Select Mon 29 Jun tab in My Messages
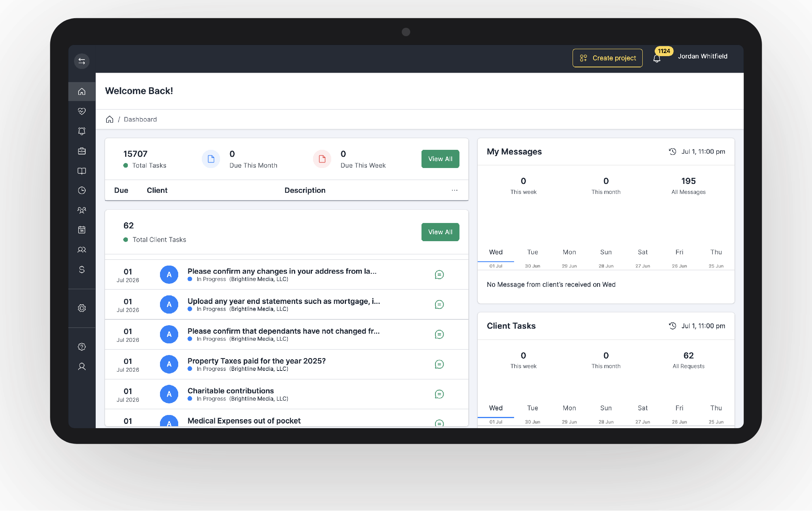The image size is (812, 511). pos(569,258)
